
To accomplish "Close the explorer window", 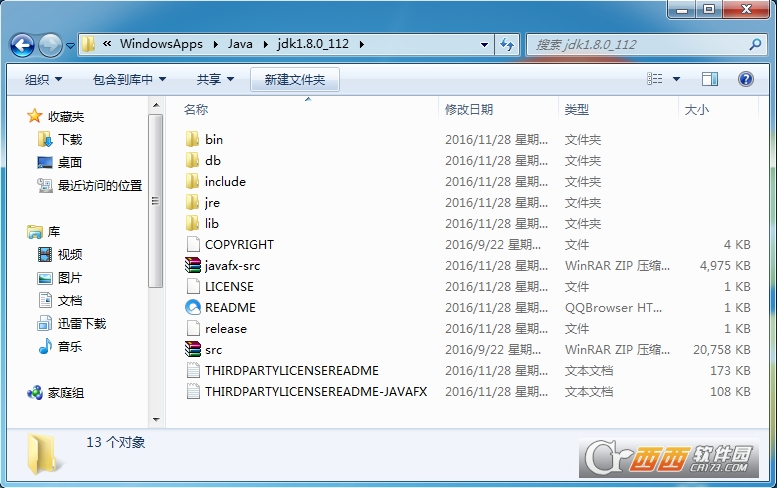I will pos(746,8).
